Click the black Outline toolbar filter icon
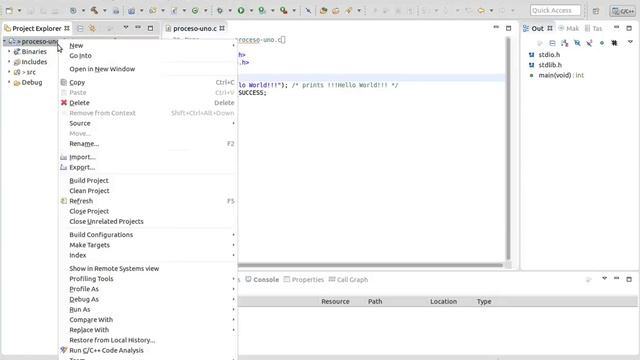The image size is (640, 360). tap(614, 43)
